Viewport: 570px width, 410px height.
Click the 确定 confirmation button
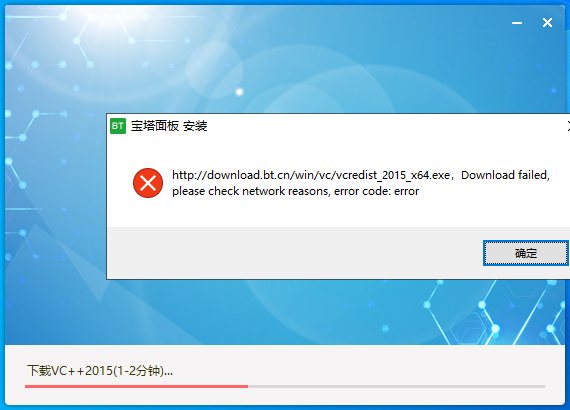[x=525, y=253]
